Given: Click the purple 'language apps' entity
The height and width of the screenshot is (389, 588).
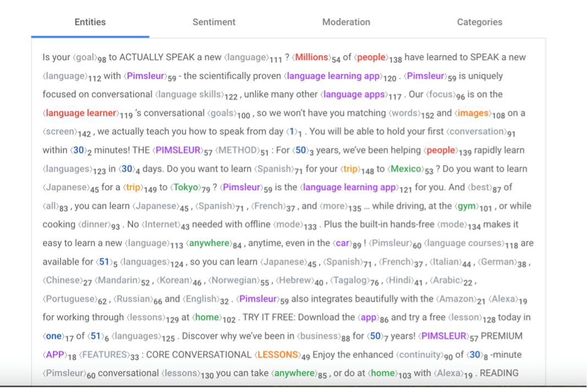Looking at the screenshot, I should tap(354, 95).
